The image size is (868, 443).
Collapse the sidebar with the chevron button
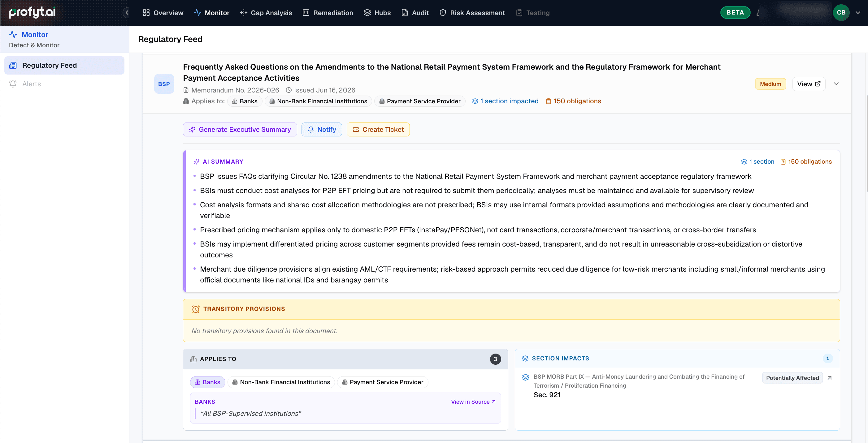tap(127, 13)
